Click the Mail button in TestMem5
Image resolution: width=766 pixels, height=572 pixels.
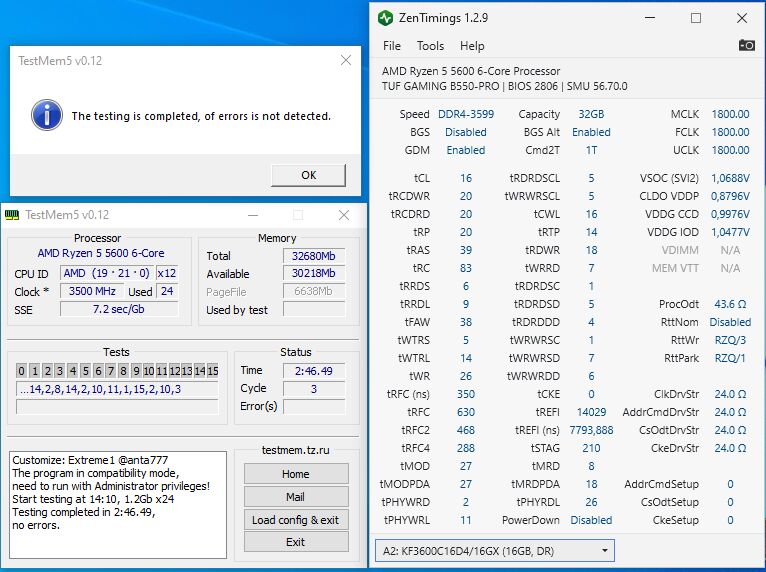(x=296, y=497)
